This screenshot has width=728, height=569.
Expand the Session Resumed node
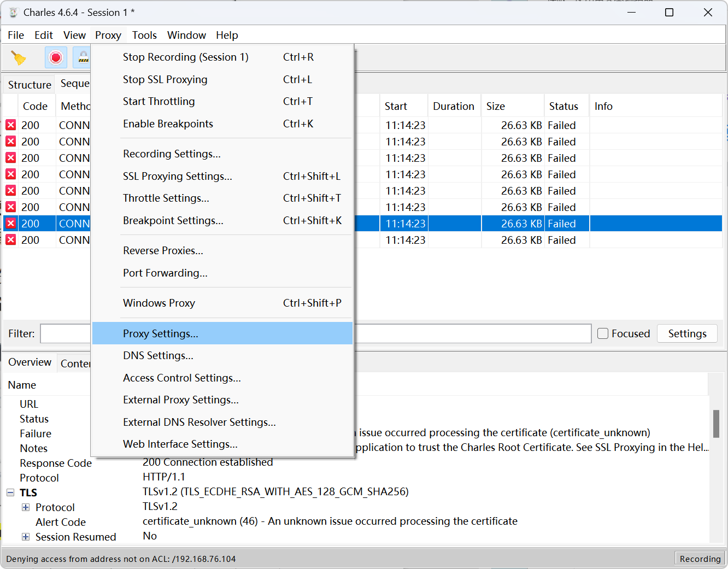point(26,537)
